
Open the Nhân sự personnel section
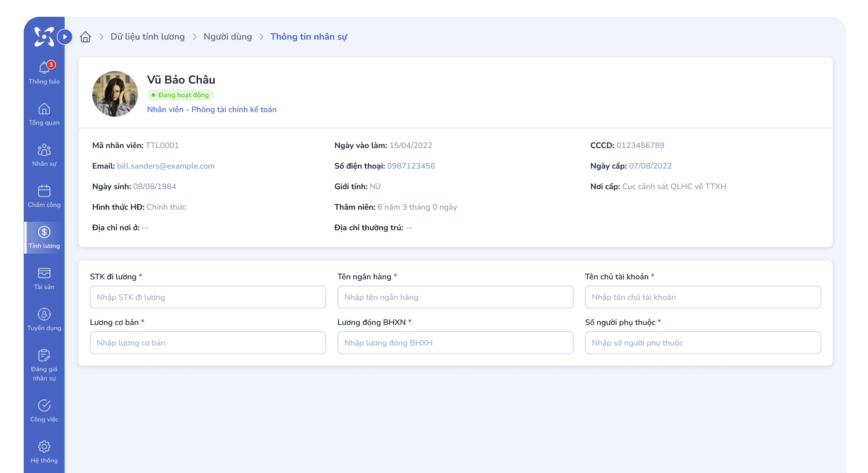pyautogui.click(x=44, y=150)
